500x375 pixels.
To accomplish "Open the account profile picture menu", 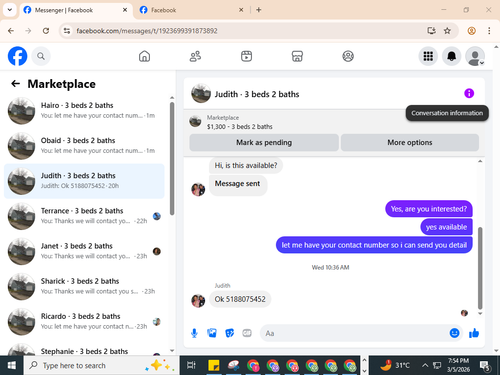I will [x=475, y=56].
